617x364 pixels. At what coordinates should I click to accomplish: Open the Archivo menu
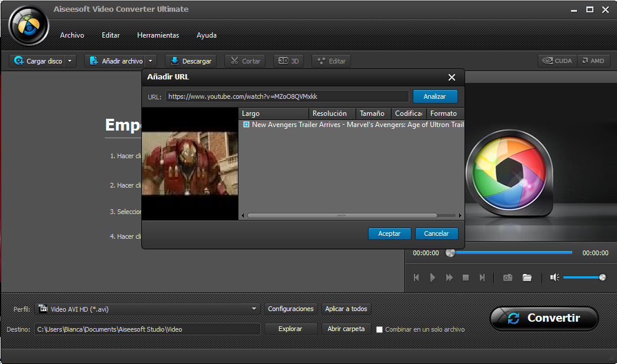point(72,35)
